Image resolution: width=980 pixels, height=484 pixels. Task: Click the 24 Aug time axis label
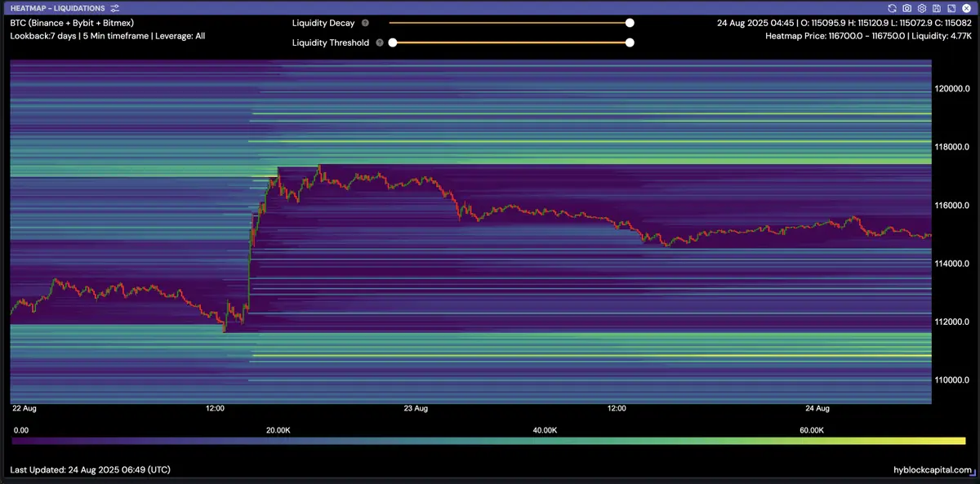click(x=817, y=408)
